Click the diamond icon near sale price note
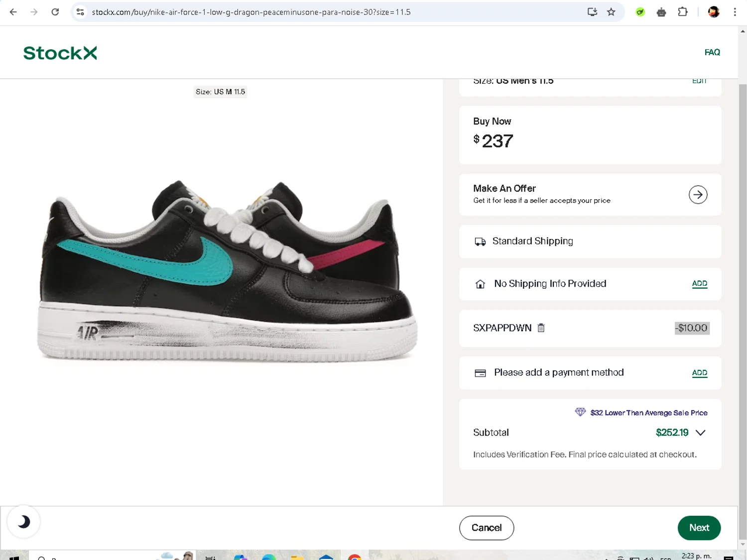The width and height of the screenshot is (747, 560). [580, 412]
